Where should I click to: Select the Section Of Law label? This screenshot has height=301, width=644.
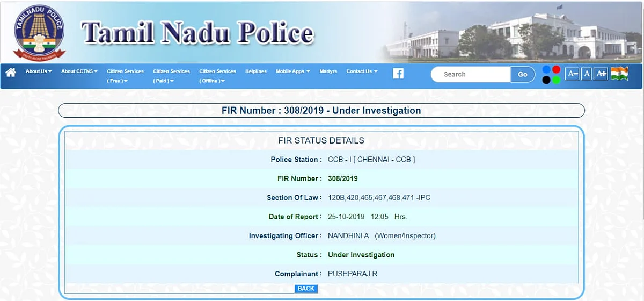point(295,198)
